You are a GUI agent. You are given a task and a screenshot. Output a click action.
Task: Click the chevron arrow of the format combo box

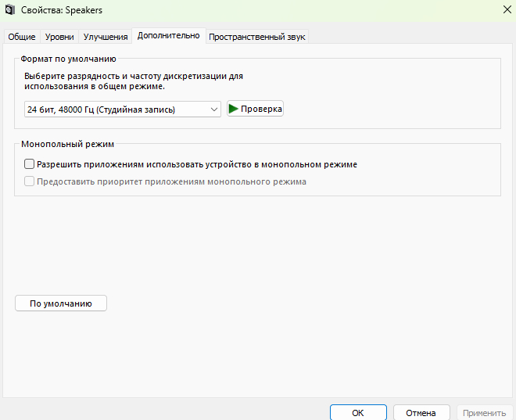point(214,109)
